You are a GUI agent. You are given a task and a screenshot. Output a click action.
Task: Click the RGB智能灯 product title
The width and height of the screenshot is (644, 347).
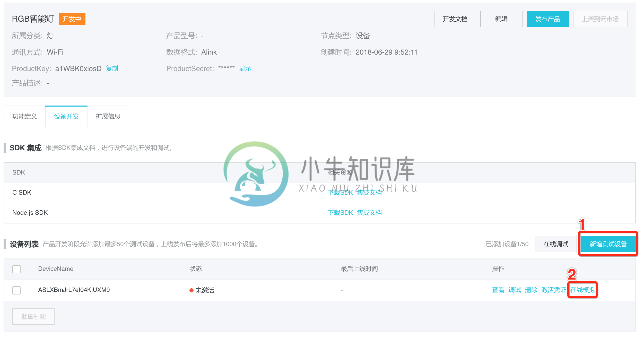[33, 19]
